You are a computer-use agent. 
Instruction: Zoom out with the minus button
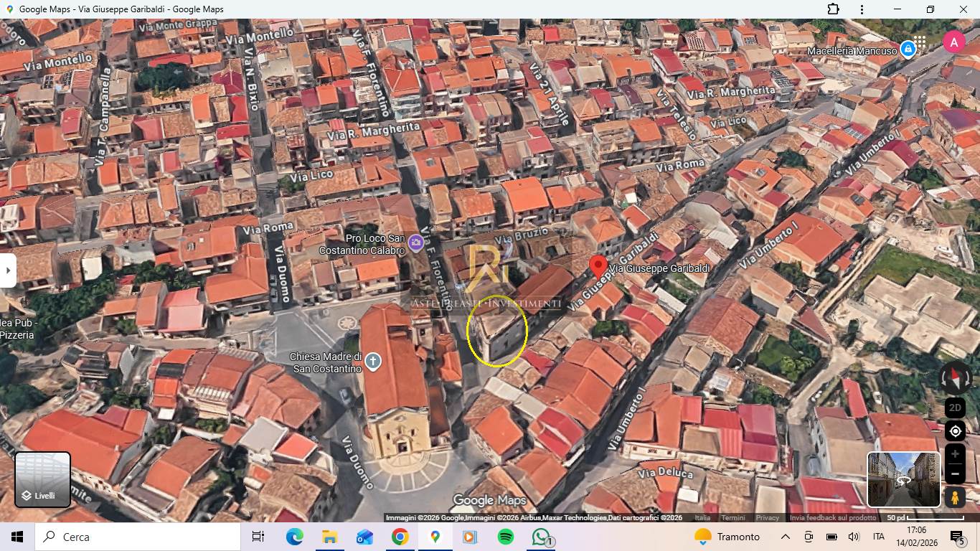coord(955,474)
